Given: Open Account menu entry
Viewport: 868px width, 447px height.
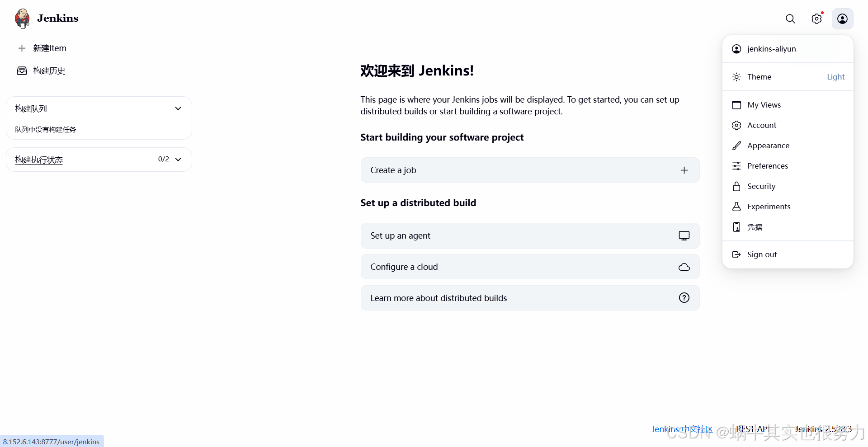Looking at the screenshot, I should (788, 125).
